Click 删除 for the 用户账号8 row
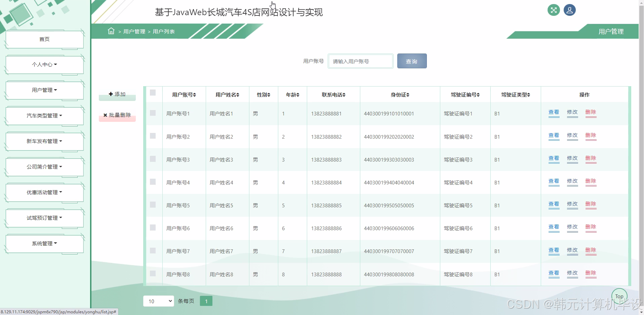The width and height of the screenshot is (644, 315). click(x=591, y=273)
